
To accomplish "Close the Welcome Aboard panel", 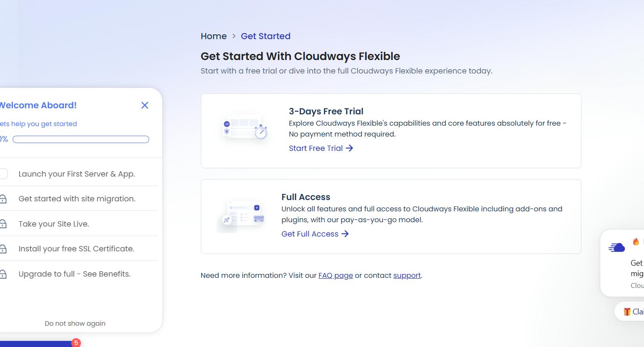I will point(145,105).
